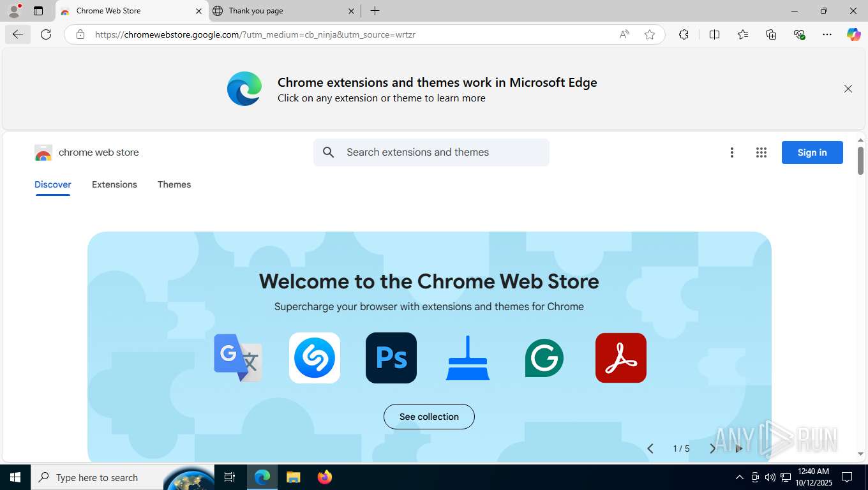Click the Photoshop extension icon
The width and height of the screenshot is (868, 490).
click(x=391, y=358)
